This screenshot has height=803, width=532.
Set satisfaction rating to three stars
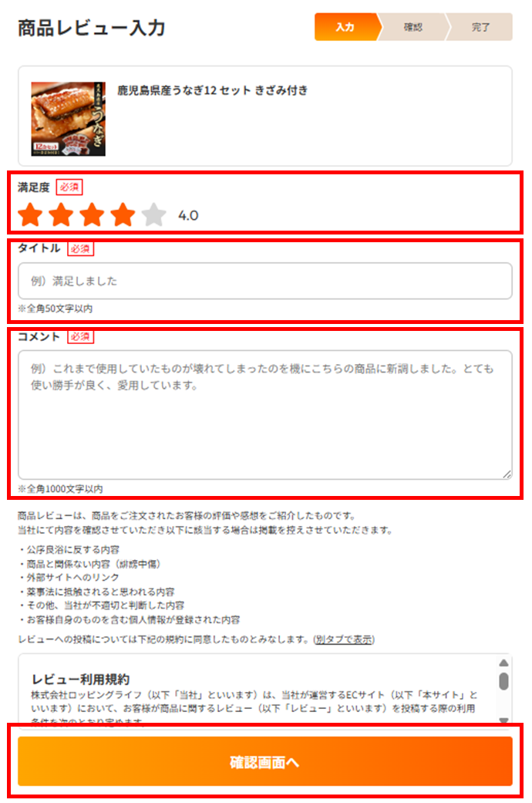tap(93, 214)
